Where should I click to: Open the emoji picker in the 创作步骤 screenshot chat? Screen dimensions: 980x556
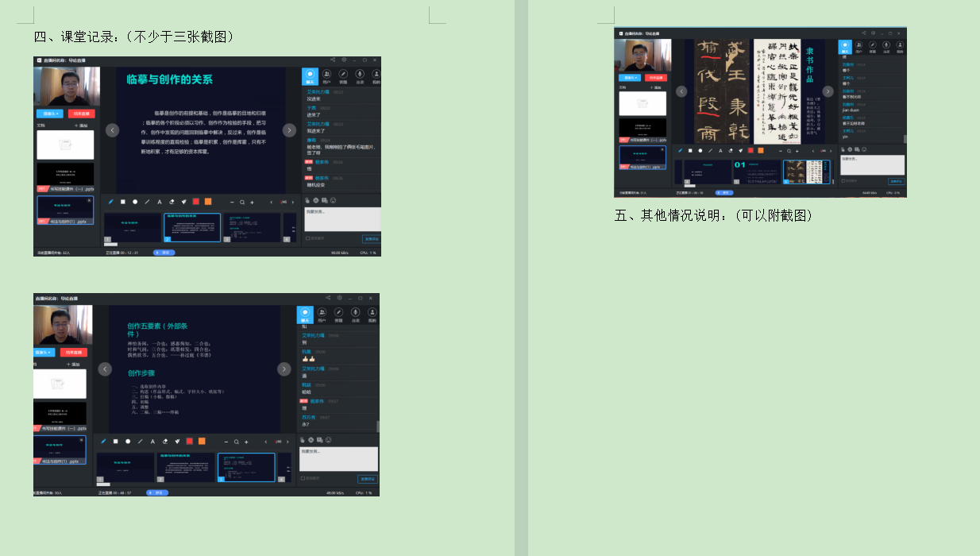pyautogui.click(x=328, y=439)
